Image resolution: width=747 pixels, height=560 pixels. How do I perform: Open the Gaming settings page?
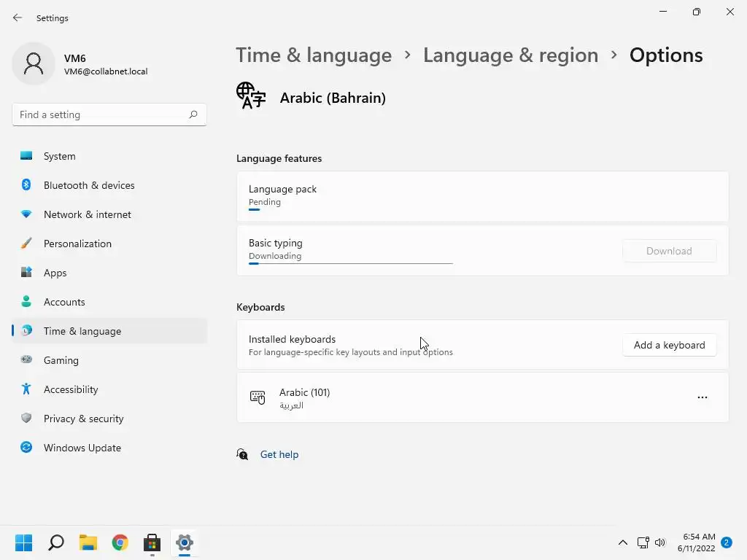[x=61, y=360]
